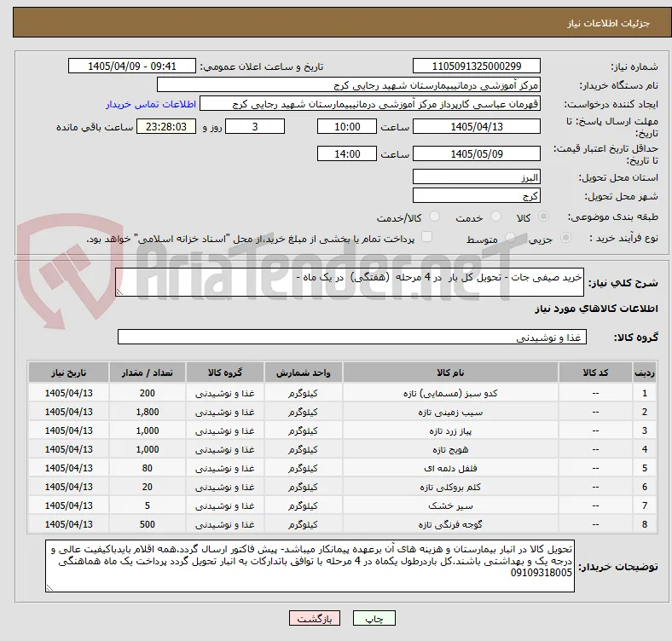The height and width of the screenshot is (641, 672).
Task: Click the item name گوجه فرنگی تازه
Action: [450, 524]
